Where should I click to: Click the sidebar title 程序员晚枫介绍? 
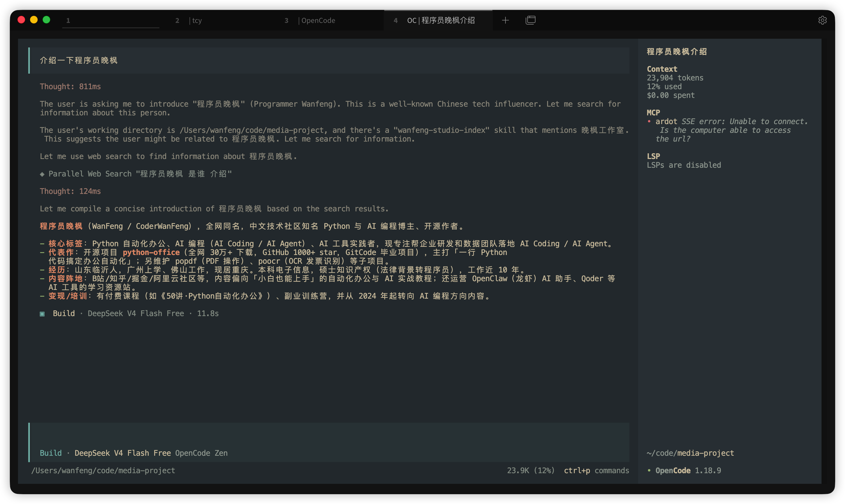pyautogui.click(x=677, y=52)
